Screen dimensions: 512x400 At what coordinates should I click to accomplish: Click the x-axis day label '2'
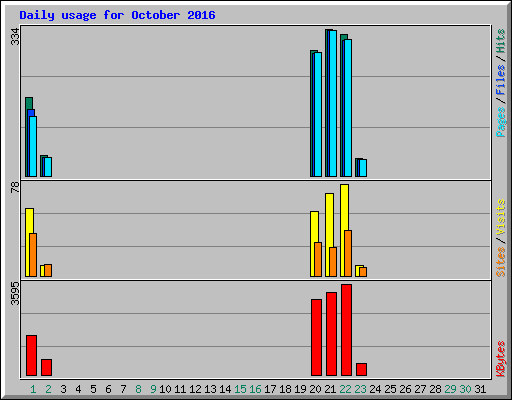(x=48, y=389)
